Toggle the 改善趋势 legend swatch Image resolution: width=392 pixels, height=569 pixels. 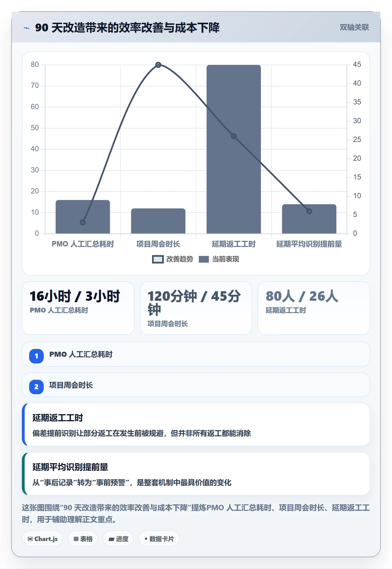[158, 259]
